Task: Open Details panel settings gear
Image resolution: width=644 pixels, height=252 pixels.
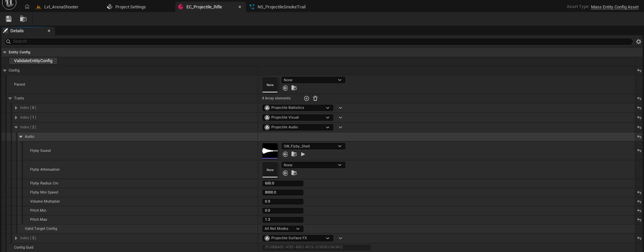Action: click(x=639, y=42)
